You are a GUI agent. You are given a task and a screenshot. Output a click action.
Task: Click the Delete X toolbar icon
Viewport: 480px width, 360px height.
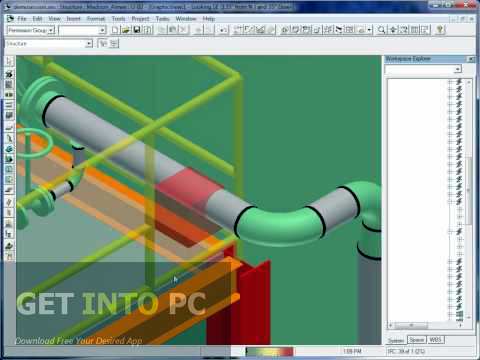click(183, 30)
